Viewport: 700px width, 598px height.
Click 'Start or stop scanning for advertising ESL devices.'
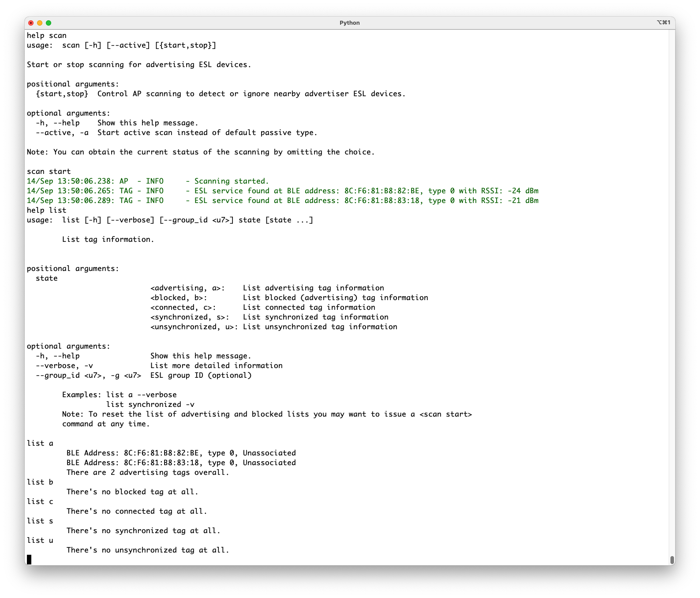pos(139,64)
